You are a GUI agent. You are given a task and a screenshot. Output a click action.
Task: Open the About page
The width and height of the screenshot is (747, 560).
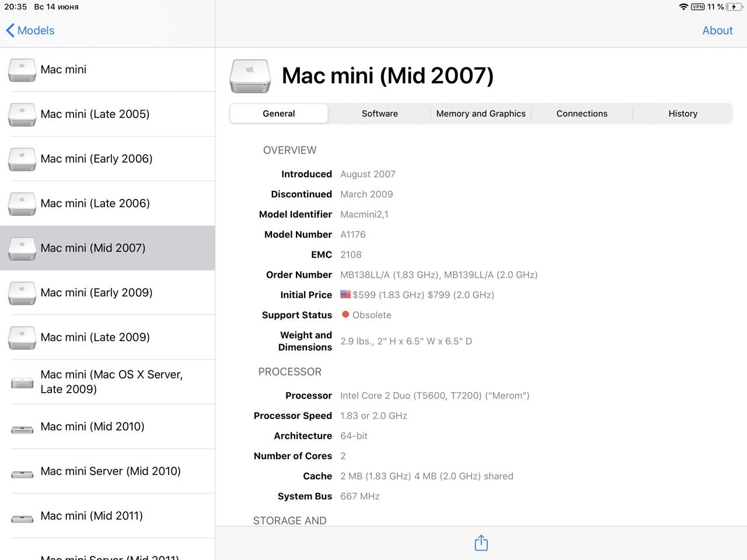(717, 30)
